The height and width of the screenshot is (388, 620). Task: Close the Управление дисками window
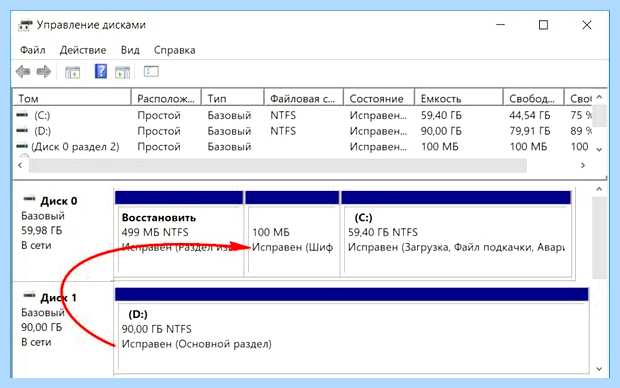point(587,25)
